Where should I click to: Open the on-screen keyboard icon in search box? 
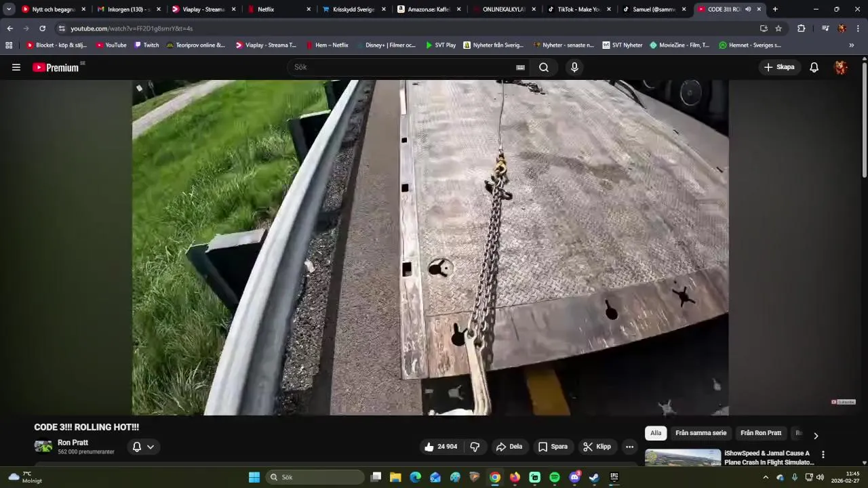point(520,67)
